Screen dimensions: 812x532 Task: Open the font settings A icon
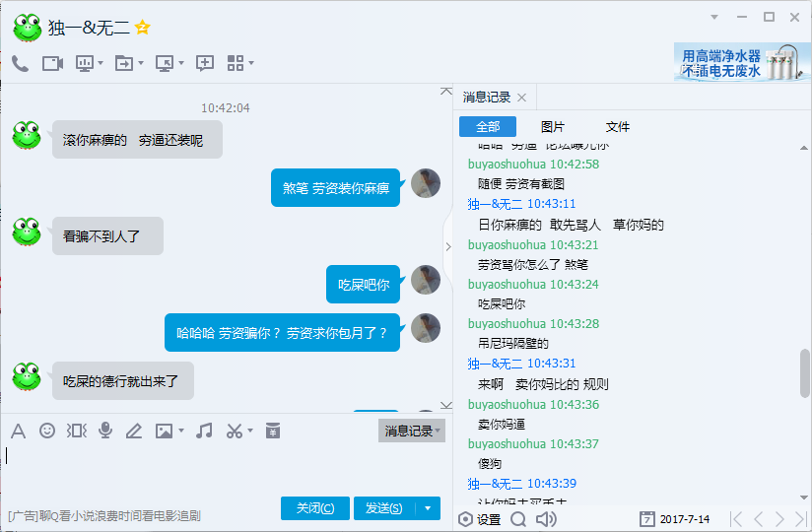(x=18, y=431)
